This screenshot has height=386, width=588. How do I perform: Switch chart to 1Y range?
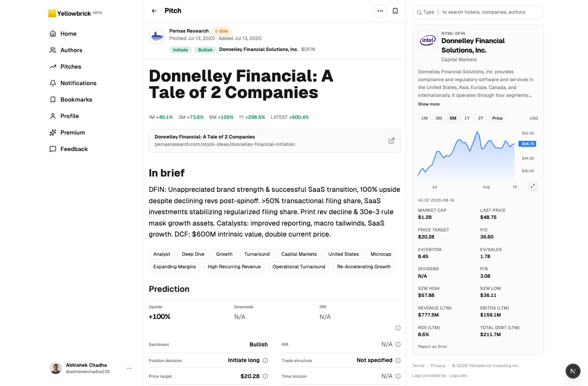[x=467, y=118]
